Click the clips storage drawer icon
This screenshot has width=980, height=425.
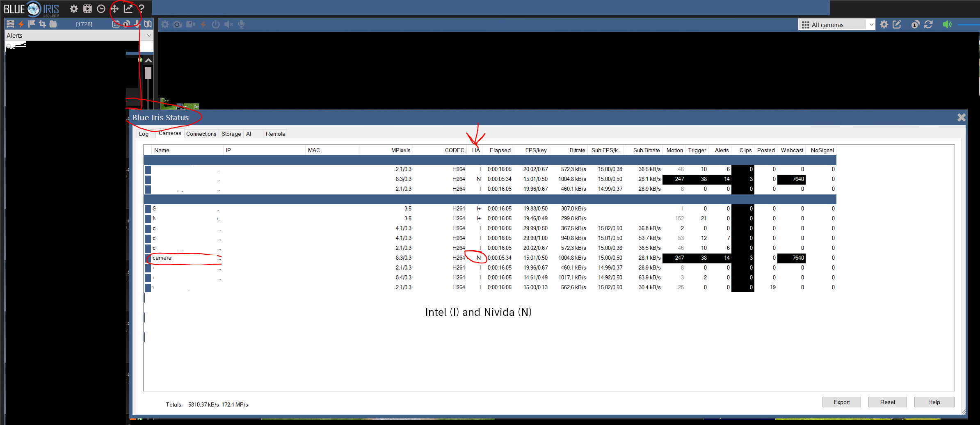(x=10, y=24)
